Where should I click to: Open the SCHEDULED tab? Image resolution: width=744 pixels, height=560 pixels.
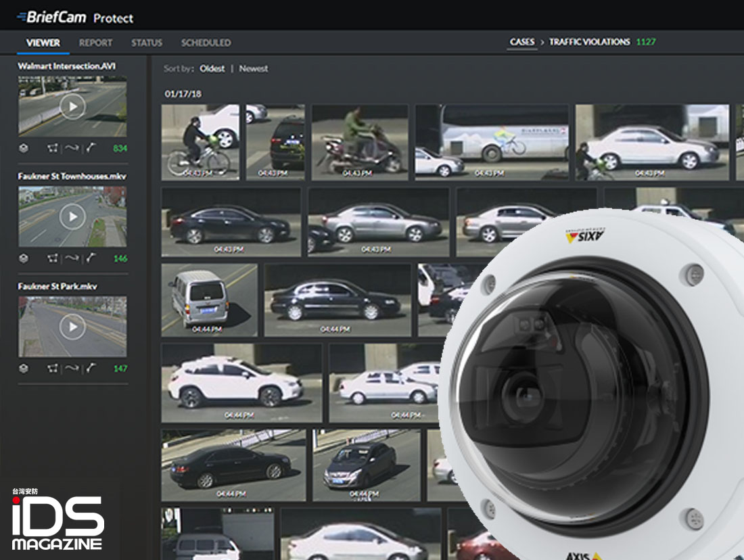pos(206,43)
